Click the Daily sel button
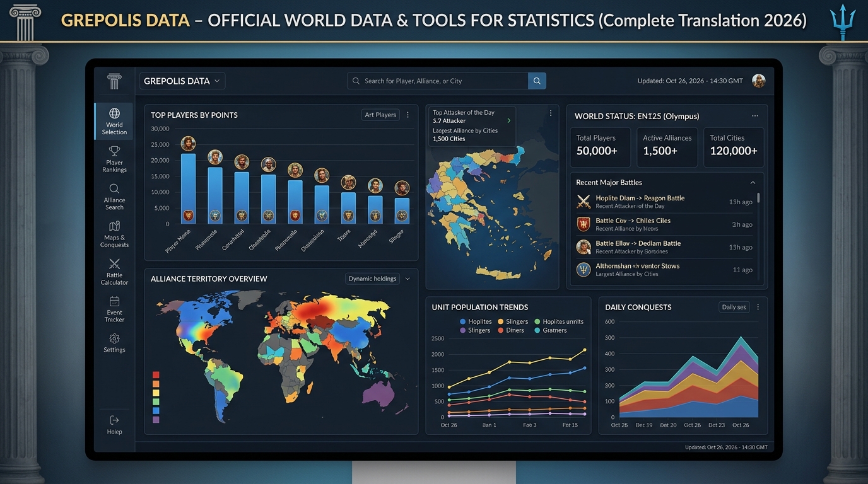Image resolution: width=868 pixels, height=484 pixels. (x=734, y=307)
